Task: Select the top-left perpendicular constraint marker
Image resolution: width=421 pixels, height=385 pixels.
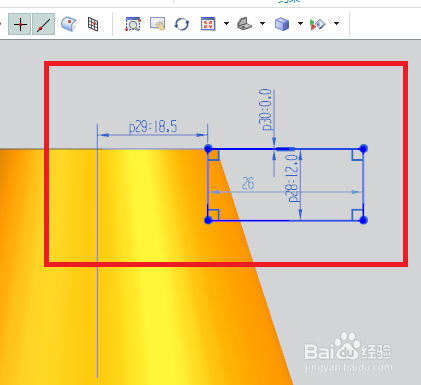Action: (x=214, y=155)
